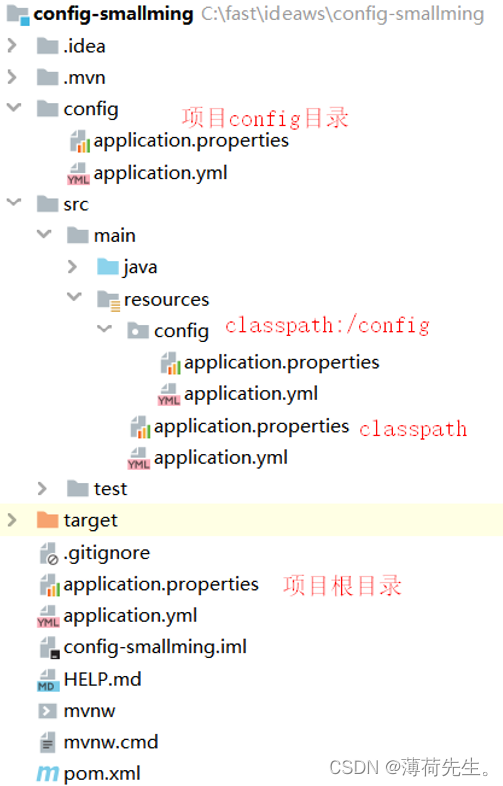Click the .mvn folder icon
This screenshot has width=503, height=786.
point(48,77)
